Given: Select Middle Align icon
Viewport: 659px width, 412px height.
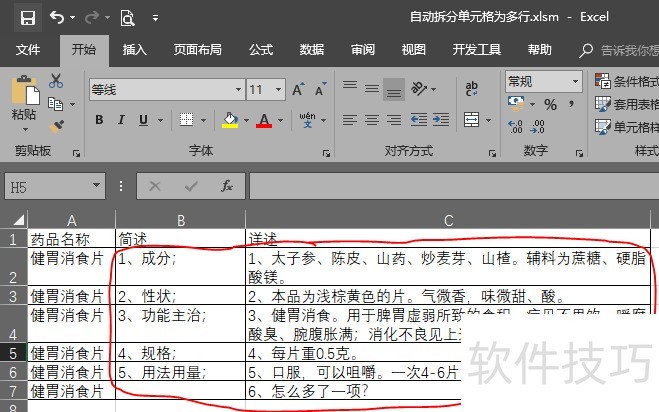Looking at the screenshot, I should tap(372, 89).
